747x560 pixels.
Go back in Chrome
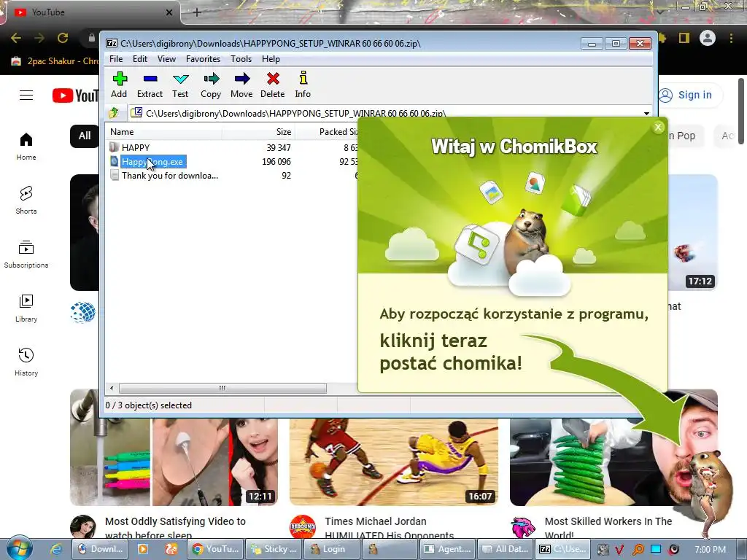16,38
